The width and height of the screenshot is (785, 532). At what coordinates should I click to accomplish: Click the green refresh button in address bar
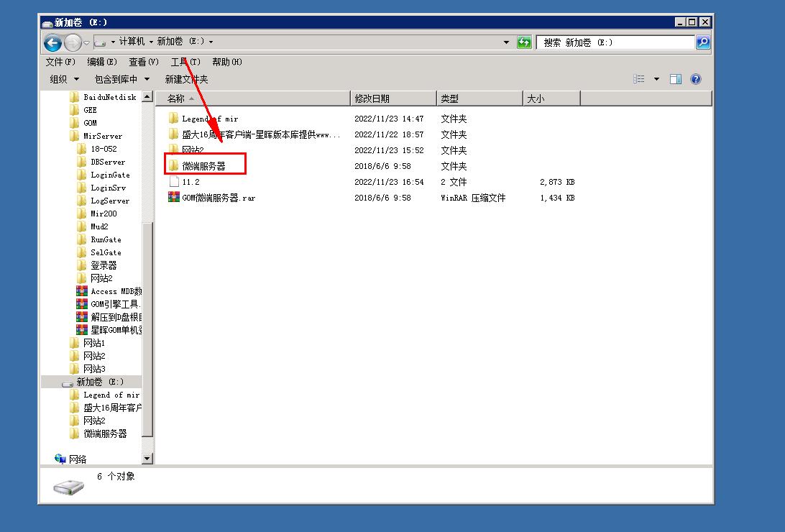tap(524, 42)
